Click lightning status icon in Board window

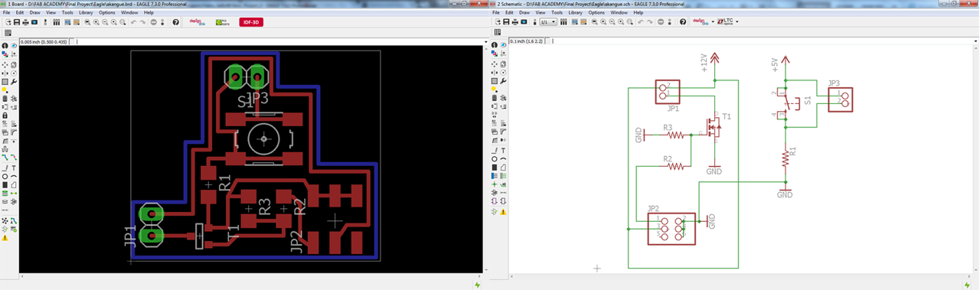(477, 285)
